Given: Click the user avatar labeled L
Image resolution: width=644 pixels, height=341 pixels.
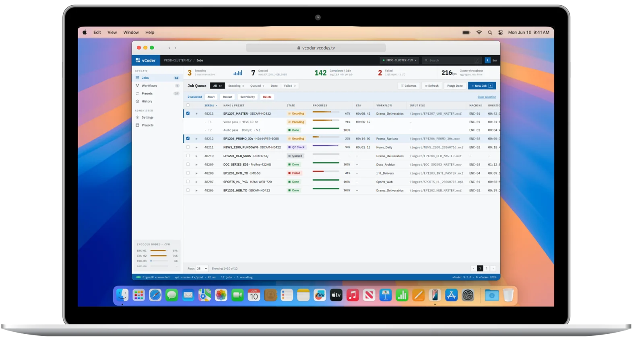Looking at the screenshot, I should click(487, 60).
